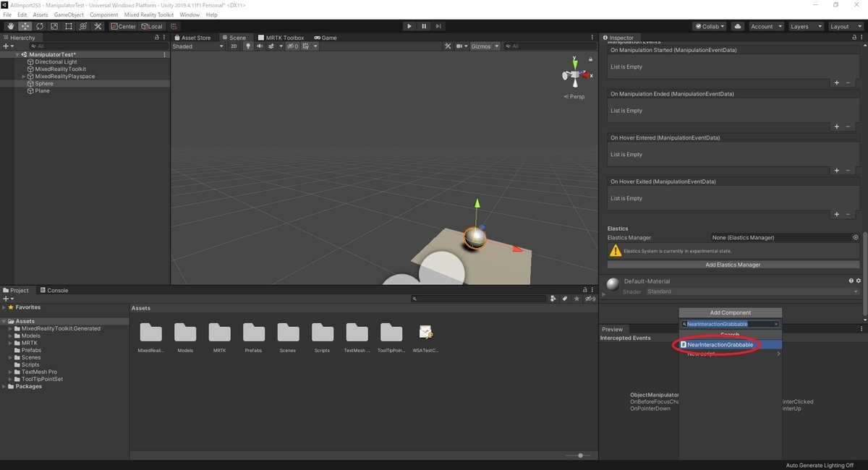Screen dimensions: 868x470
Task: Switch to the MRTK Toolbox tab
Action: (281, 38)
